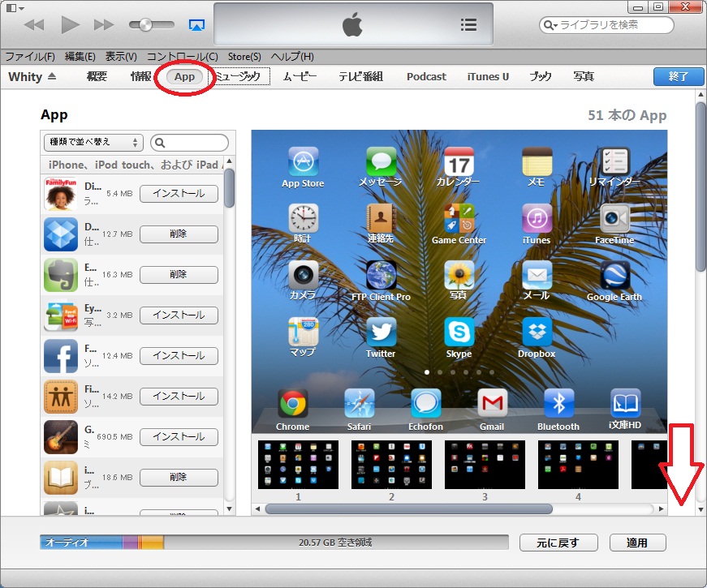The width and height of the screenshot is (707, 588).
Task: Select the FaceTime icon
Action: (x=614, y=218)
